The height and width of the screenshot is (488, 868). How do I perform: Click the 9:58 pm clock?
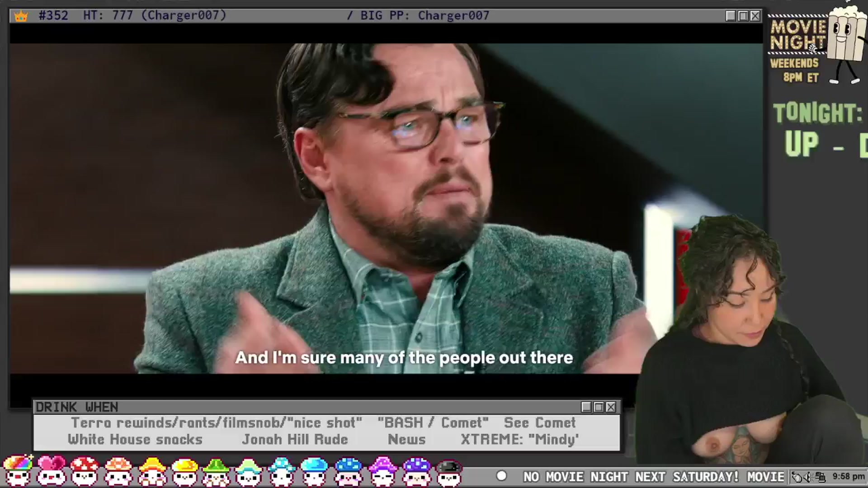coord(848,477)
